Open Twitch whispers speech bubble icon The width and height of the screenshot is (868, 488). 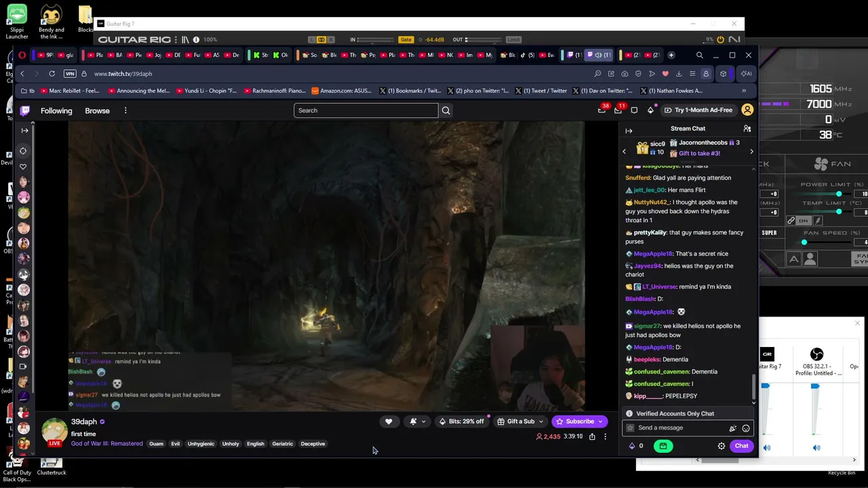tap(634, 110)
